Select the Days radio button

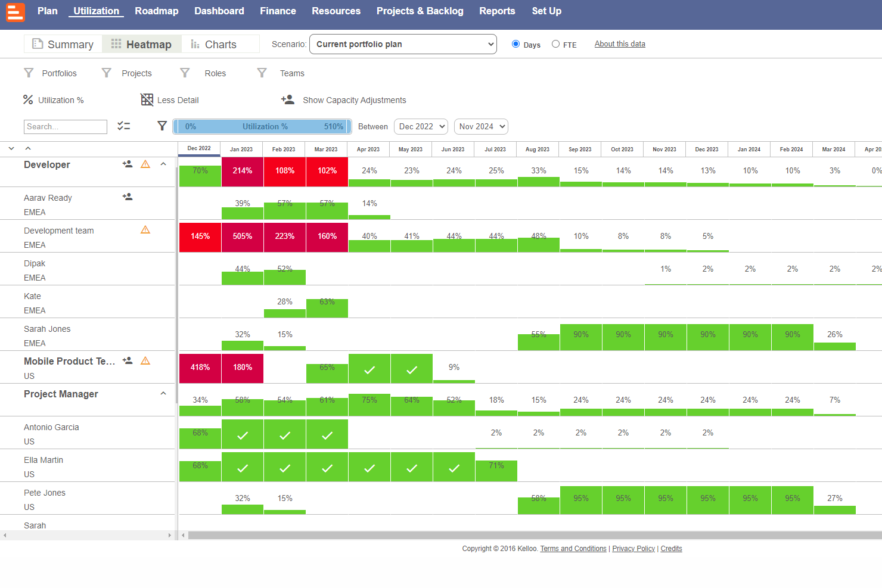click(516, 44)
